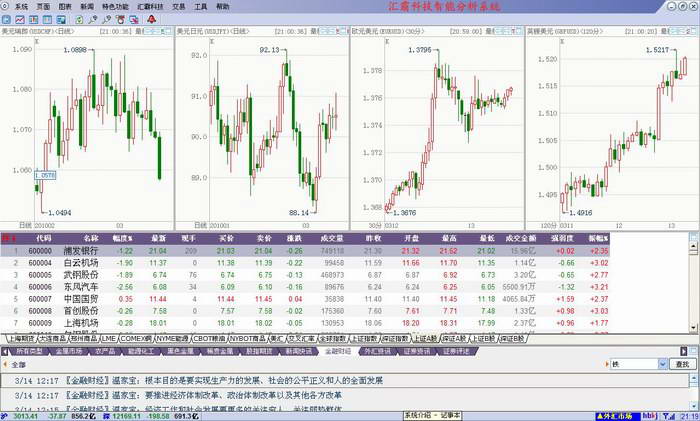Switch to the NYBOT商品 market tab

[x=248, y=339]
